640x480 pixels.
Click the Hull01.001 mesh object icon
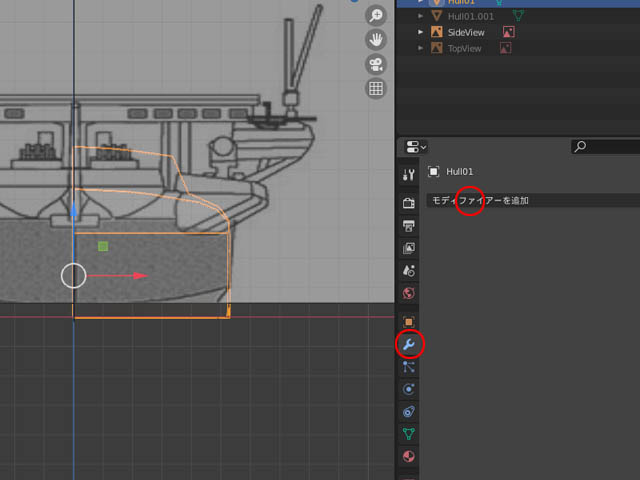tap(437, 16)
